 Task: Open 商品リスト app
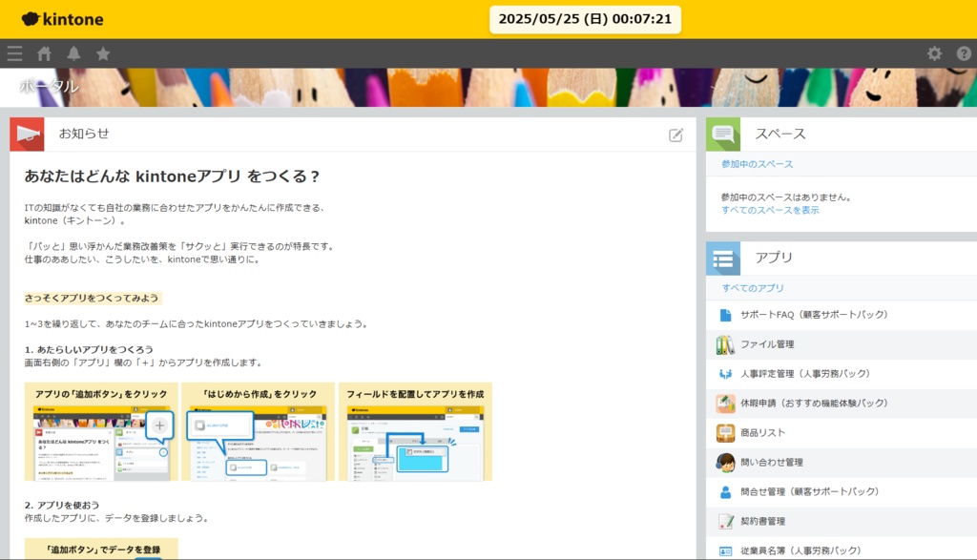[762, 433]
